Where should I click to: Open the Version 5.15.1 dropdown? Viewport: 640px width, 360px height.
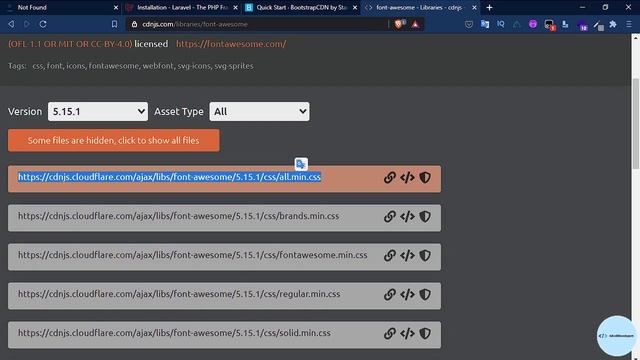(x=98, y=111)
